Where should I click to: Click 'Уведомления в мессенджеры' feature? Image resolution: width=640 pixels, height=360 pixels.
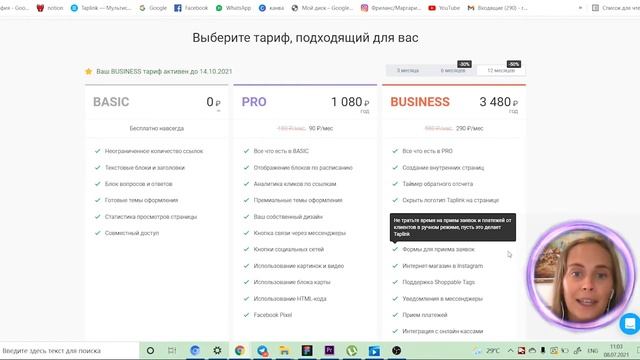(x=442, y=299)
